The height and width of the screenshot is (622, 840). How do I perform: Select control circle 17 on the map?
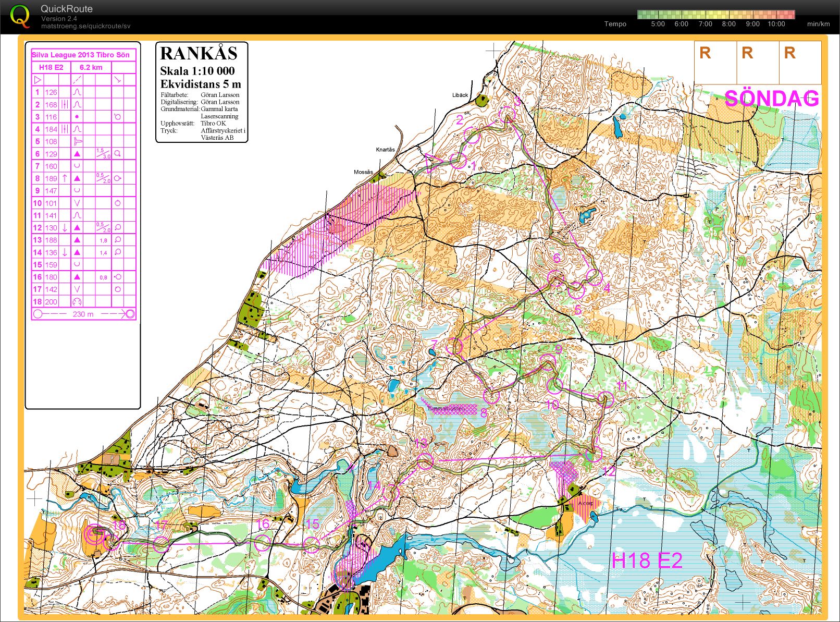[162, 544]
